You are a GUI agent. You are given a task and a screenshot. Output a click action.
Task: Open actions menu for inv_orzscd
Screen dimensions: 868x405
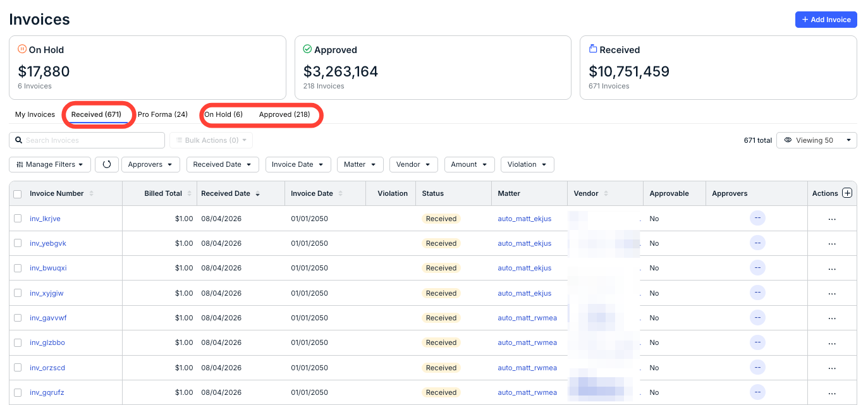pyautogui.click(x=832, y=368)
